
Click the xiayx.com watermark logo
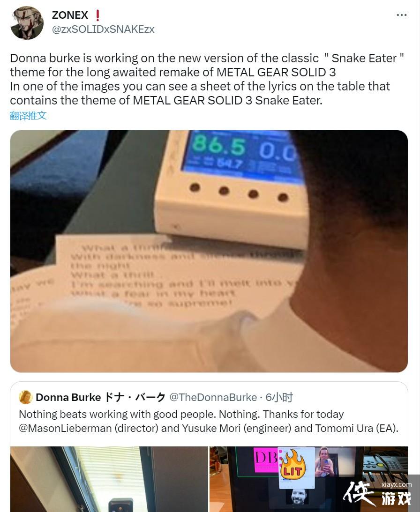point(377,493)
